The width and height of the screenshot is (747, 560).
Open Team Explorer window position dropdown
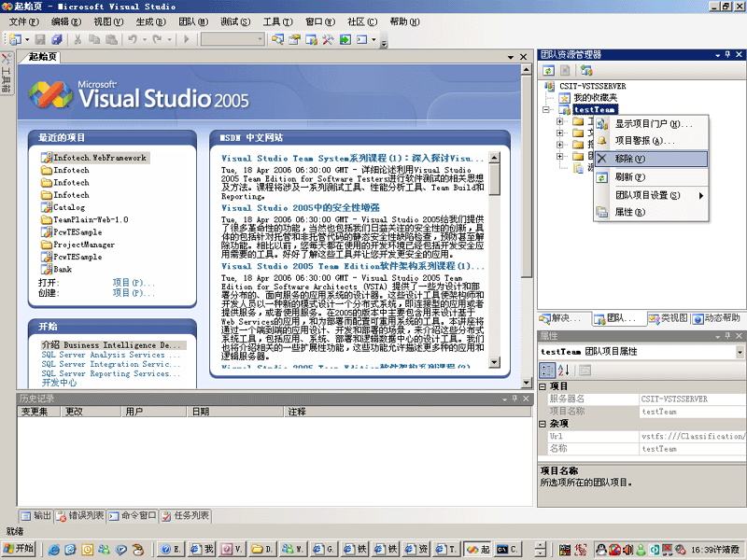tap(718, 55)
